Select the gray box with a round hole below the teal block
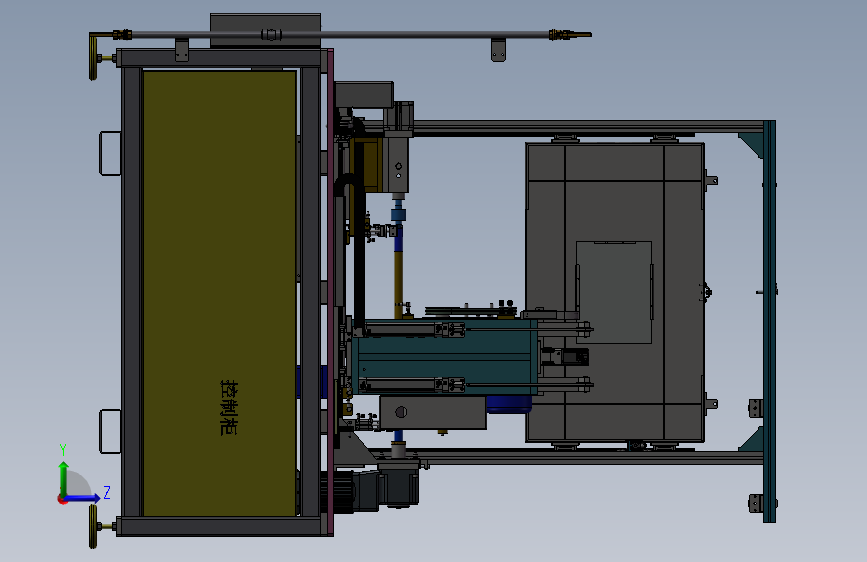Image resolution: width=867 pixels, height=562 pixels. [432, 412]
